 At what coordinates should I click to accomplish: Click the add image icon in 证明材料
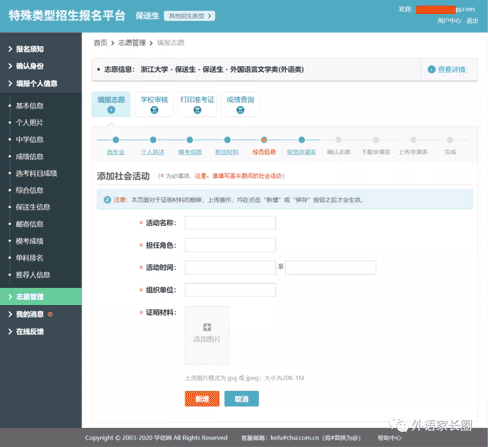tap(207, 327)
